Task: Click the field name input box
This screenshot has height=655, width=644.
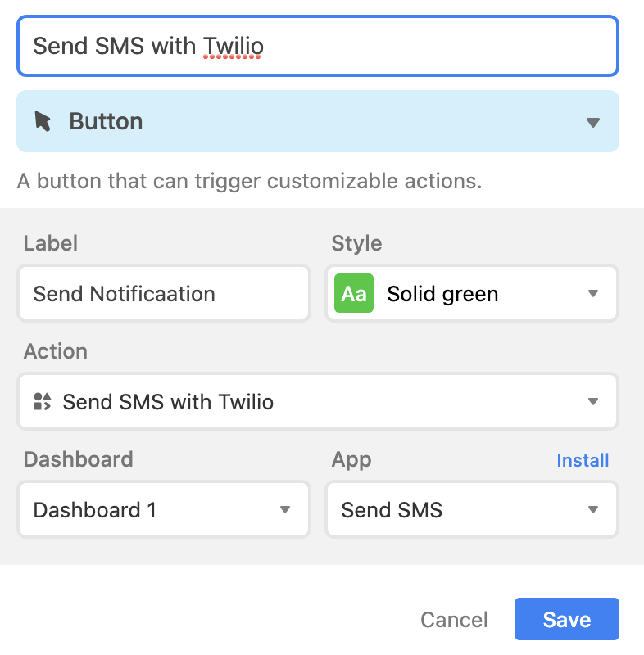Action: pyautogui.click(x=318, y=46)
